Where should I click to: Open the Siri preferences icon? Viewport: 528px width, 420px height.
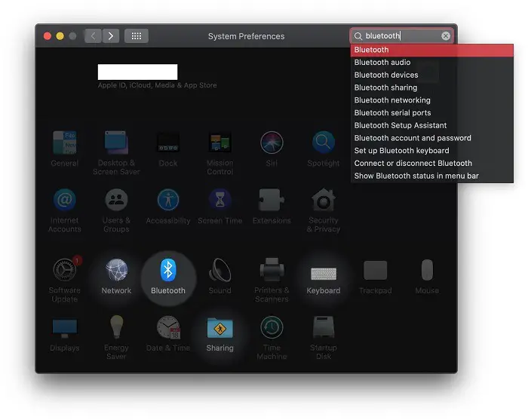272,143
